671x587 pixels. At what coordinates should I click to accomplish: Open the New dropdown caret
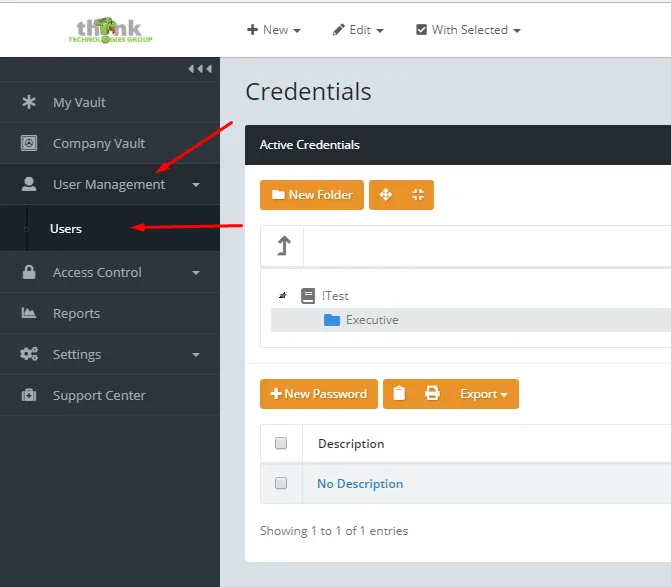pos(297,30)
